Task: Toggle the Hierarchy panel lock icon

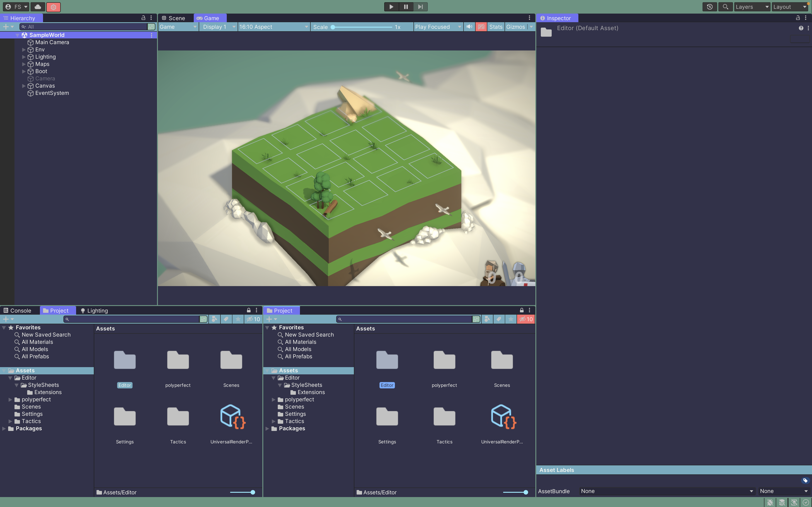Action: (x=143, y=18)
